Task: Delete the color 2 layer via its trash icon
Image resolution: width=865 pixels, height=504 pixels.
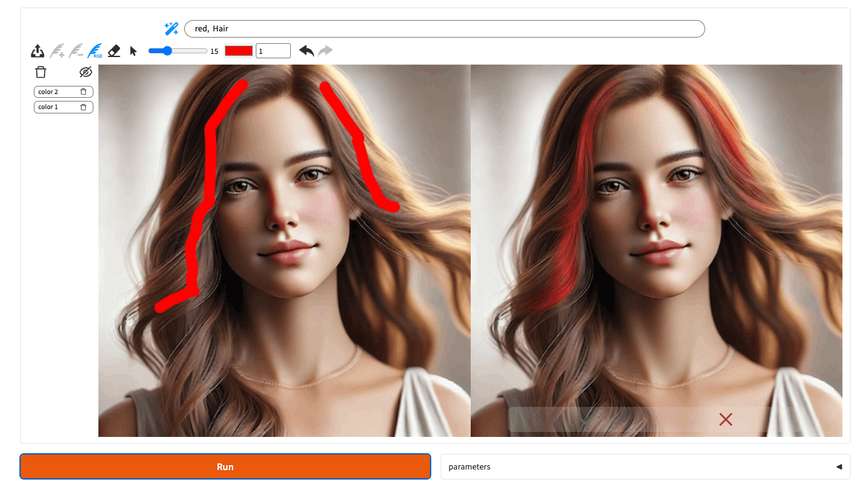Action: 83,92
